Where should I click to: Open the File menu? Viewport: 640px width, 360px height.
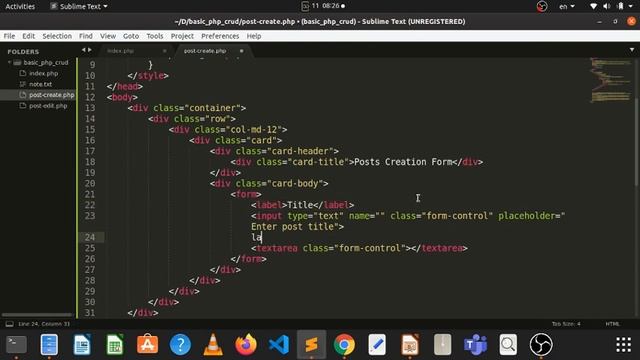[9, 36]
